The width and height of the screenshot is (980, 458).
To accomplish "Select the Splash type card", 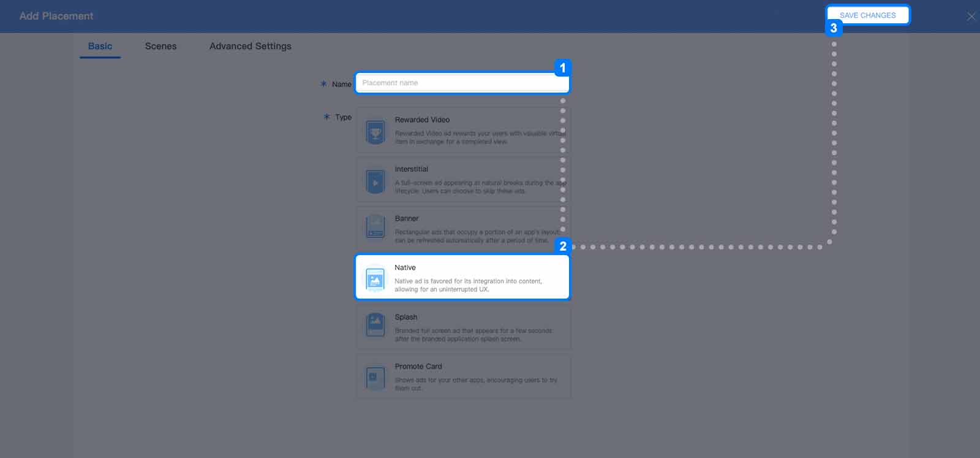I will [464, 327].
